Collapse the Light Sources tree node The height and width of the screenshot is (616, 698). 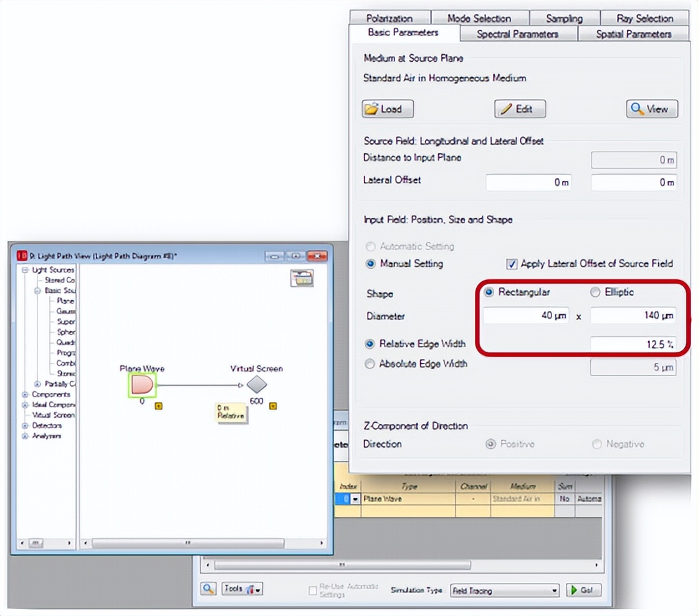(x=26, y=270)
